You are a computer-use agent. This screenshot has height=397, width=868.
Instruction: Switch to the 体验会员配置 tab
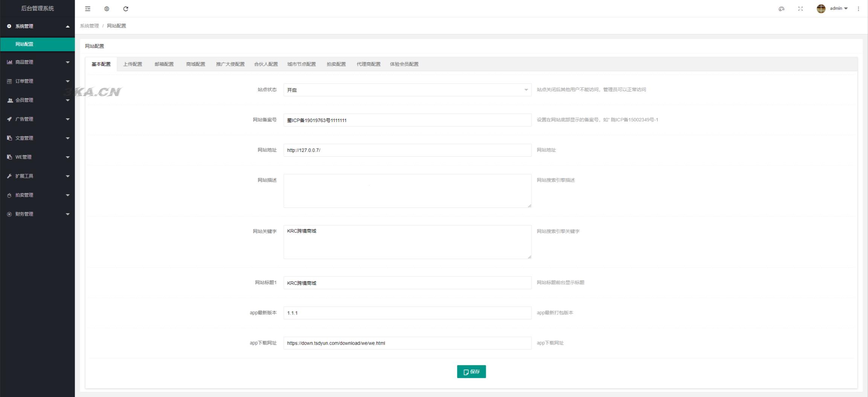click(404, 64)
